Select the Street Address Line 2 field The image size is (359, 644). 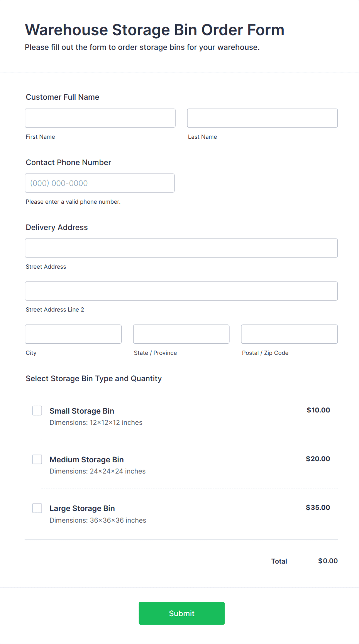181,291
